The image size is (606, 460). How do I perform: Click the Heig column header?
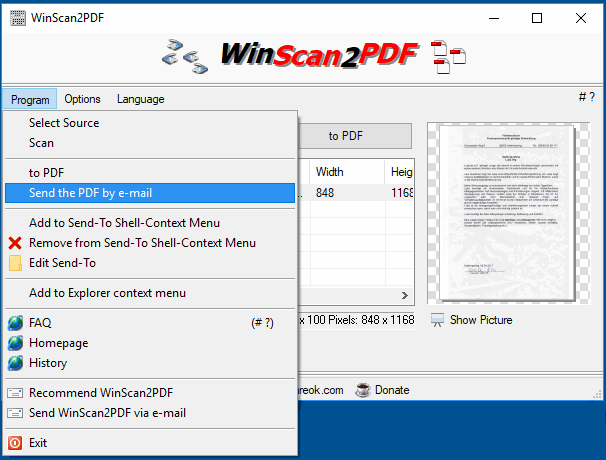click(x=399, y=172)
